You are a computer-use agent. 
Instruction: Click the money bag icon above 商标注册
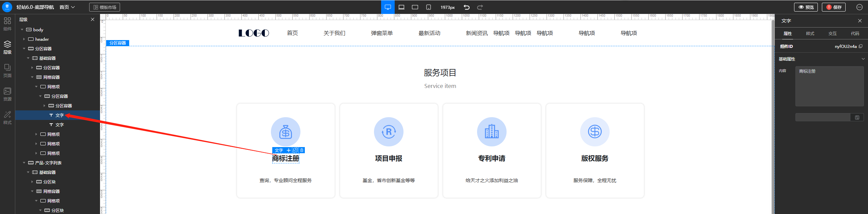(x=285, y=132)
